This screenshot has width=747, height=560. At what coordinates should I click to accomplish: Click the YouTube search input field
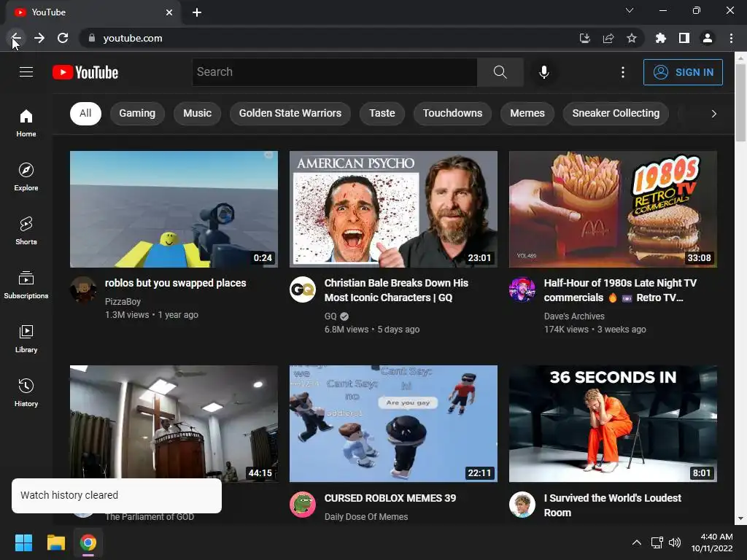pos(334,72)
